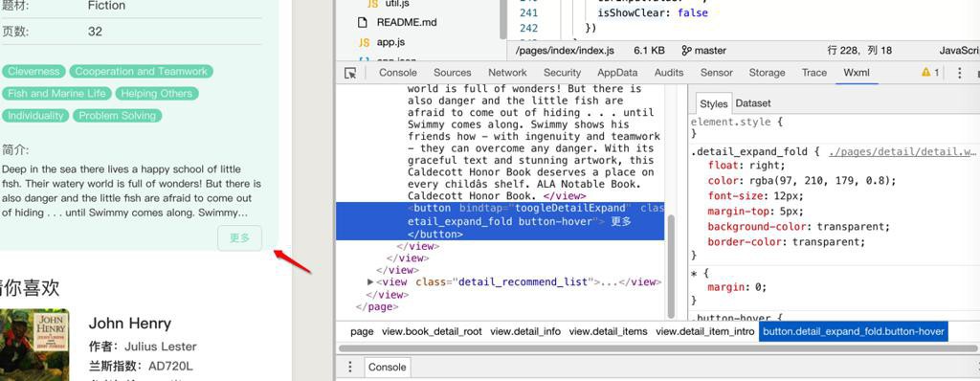Click the margin: 0 style declaration
This screenshot has width=980, height=381.
[736, 288]
